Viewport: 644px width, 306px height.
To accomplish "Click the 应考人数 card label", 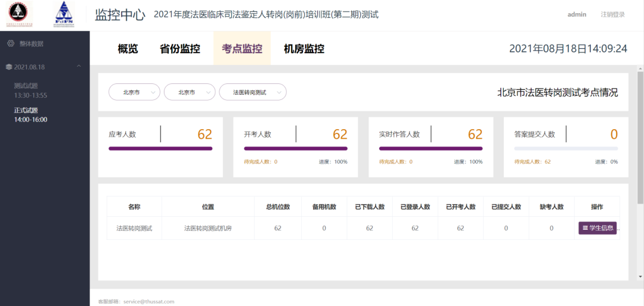I will click(122, 134).
